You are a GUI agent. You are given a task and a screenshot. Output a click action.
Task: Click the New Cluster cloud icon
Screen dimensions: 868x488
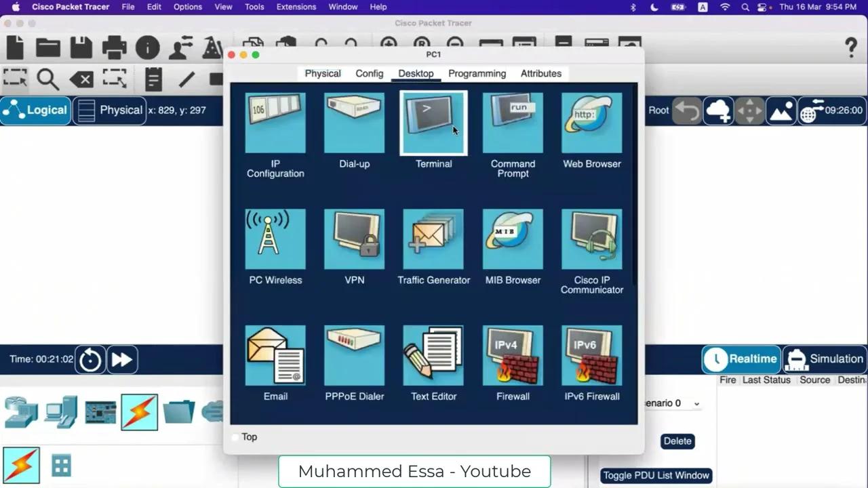[x=717, y=110]
